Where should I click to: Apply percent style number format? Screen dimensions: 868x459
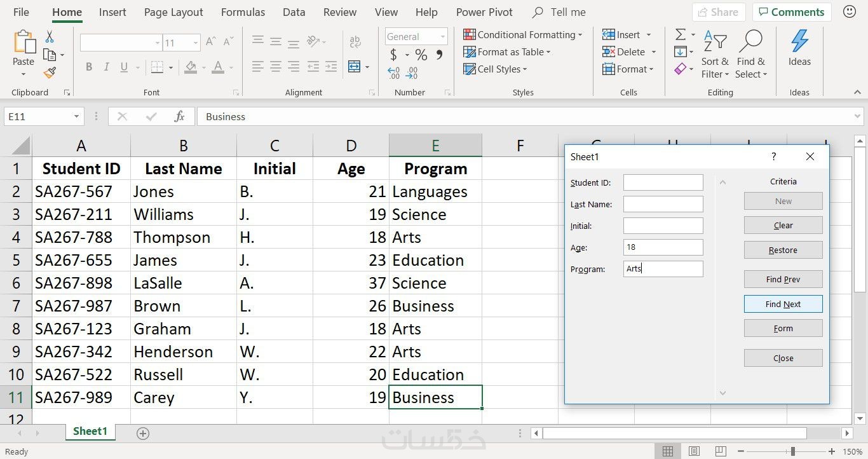[x=421, y=55]
